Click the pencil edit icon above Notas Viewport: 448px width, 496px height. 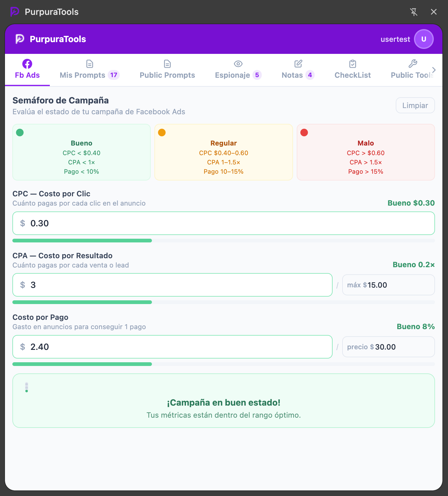point(298,64)
